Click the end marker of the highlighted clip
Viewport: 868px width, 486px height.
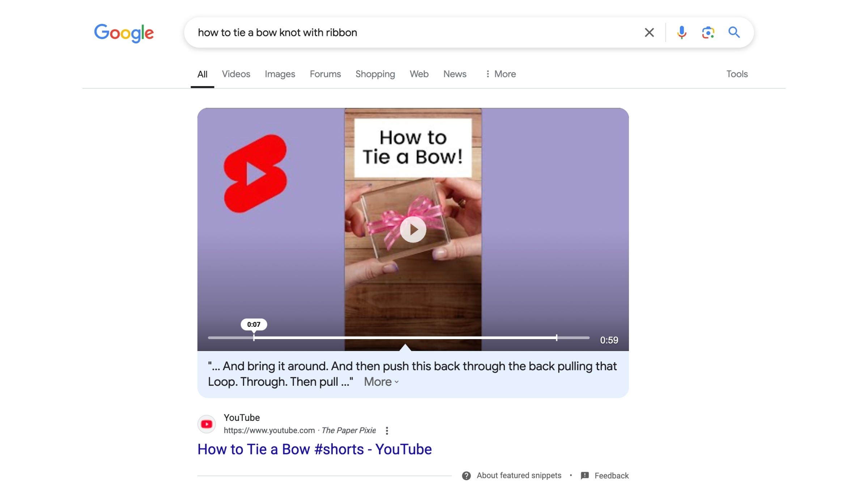click(x=557, y=338)
